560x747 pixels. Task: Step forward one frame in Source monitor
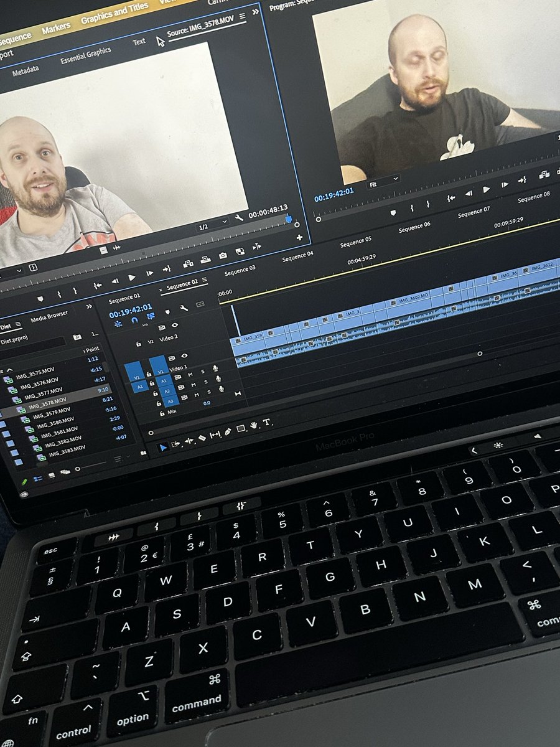point(149,273)
